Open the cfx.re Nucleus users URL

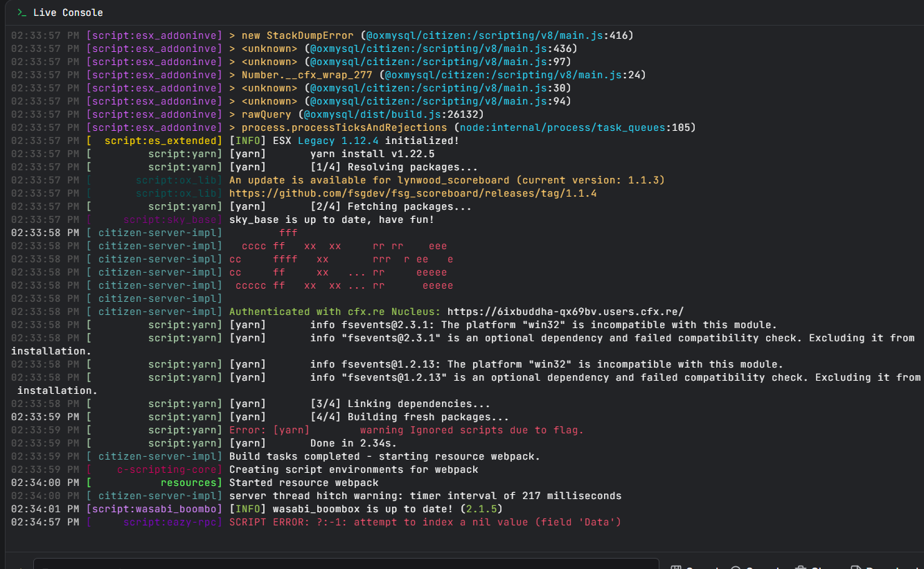pyautogui.click(x=565, y=311)
